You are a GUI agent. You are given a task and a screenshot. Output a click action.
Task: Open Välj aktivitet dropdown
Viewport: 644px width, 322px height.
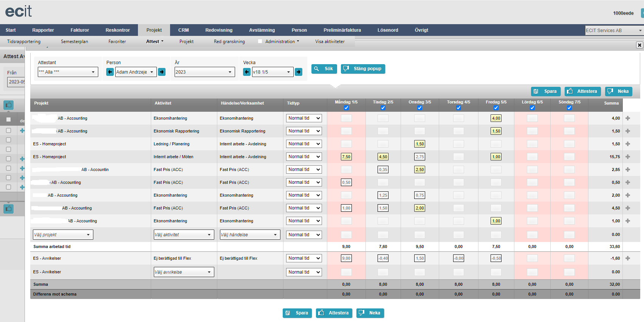coord(184,234)
